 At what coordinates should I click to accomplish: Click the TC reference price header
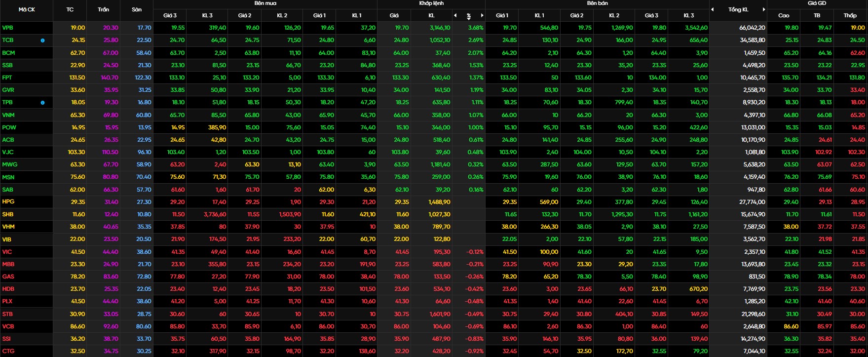point(70,9)
